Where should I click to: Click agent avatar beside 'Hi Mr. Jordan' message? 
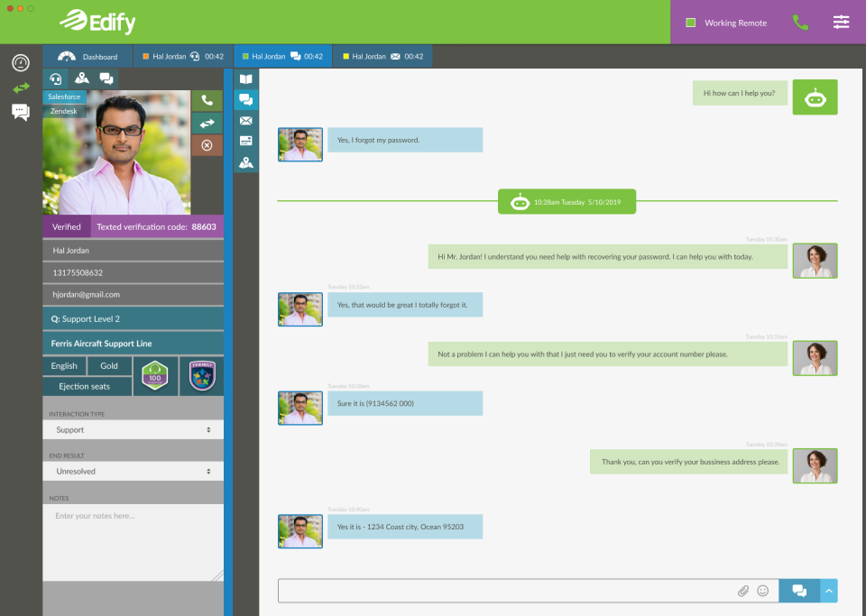tap(815, 261)
